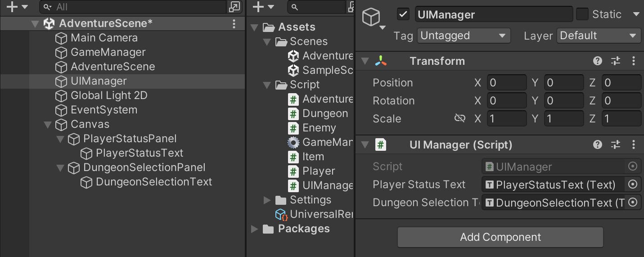The image size is (644, 257).
Task: Select the UniversalRenderPipeline asset
Action: click(315, 214)
